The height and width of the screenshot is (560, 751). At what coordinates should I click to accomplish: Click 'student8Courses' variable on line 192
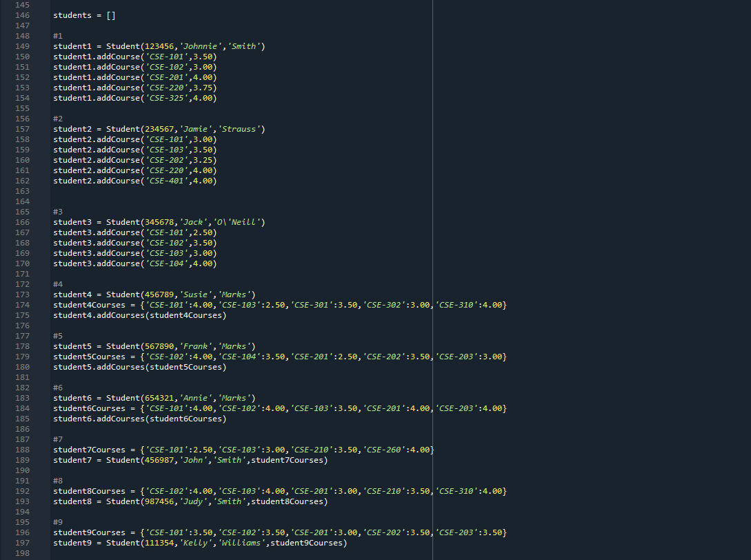pos(89,492)
